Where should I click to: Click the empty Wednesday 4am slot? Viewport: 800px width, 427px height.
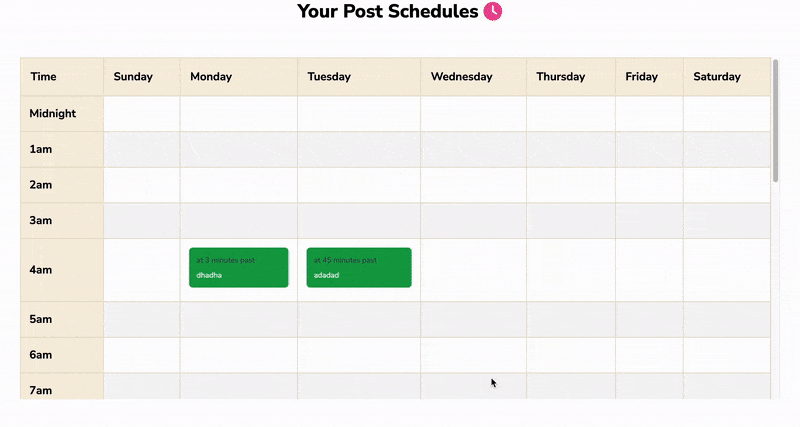point(473,270)
